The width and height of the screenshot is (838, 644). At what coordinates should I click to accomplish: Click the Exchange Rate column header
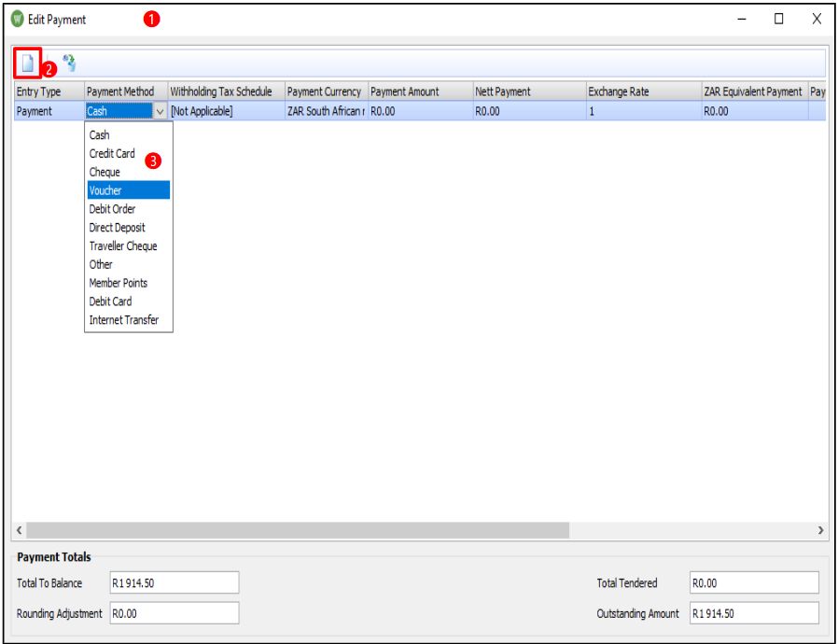point(644,91)
